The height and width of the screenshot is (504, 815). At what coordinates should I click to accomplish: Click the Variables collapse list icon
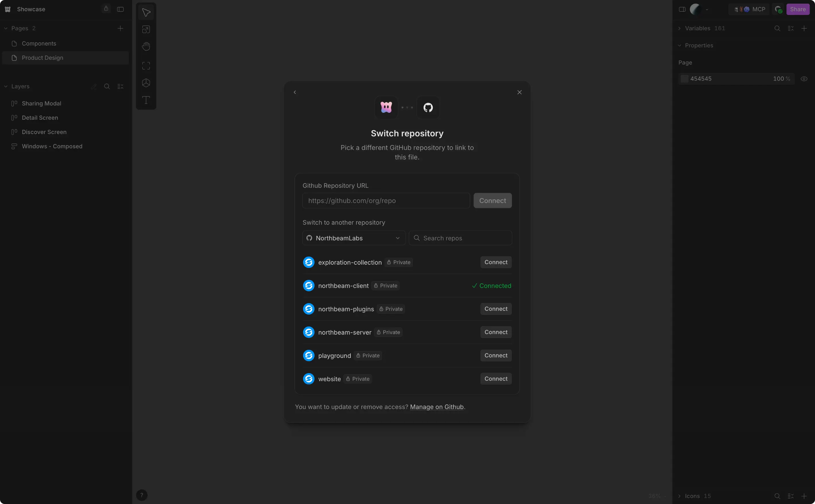pyautogui.click(x=790, y=28)
